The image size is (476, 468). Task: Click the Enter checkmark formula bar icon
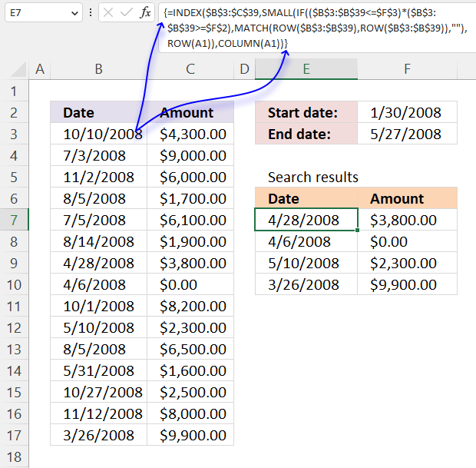127,13
